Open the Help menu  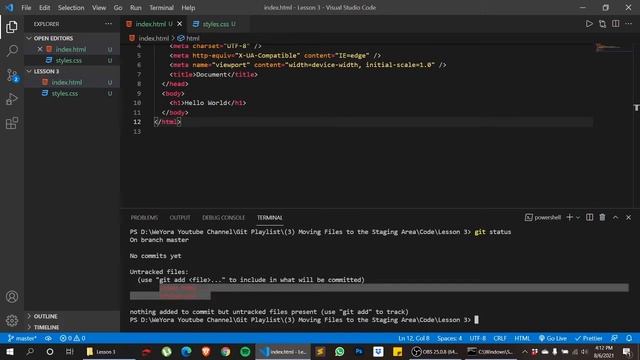188,7
